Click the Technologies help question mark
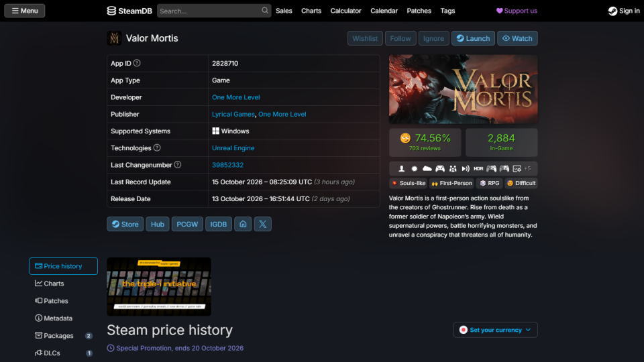 pyautogui.click(x=157, y=147)
